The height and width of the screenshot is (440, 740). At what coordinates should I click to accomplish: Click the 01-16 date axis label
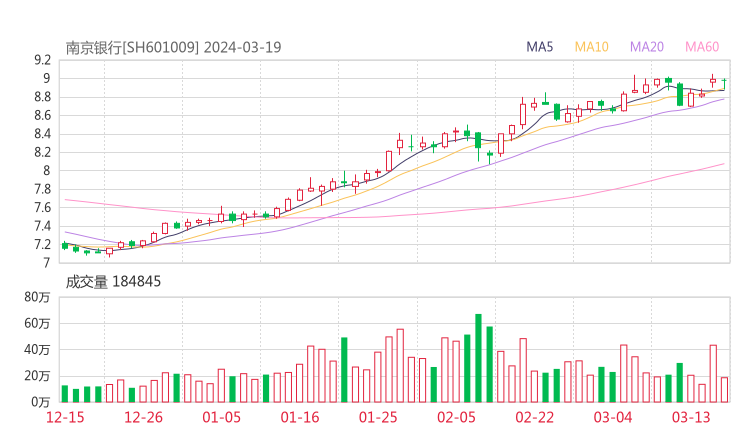pyautogui.click(x=300, y=417)
